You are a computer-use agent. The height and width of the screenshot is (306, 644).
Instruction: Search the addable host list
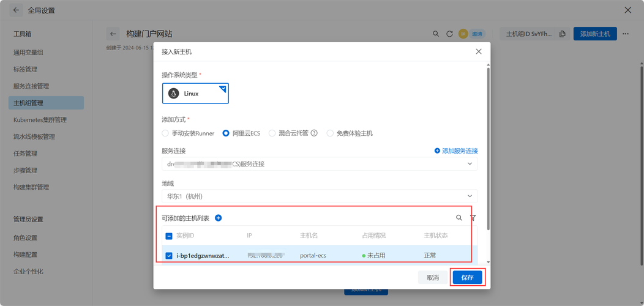coord(459,218)
